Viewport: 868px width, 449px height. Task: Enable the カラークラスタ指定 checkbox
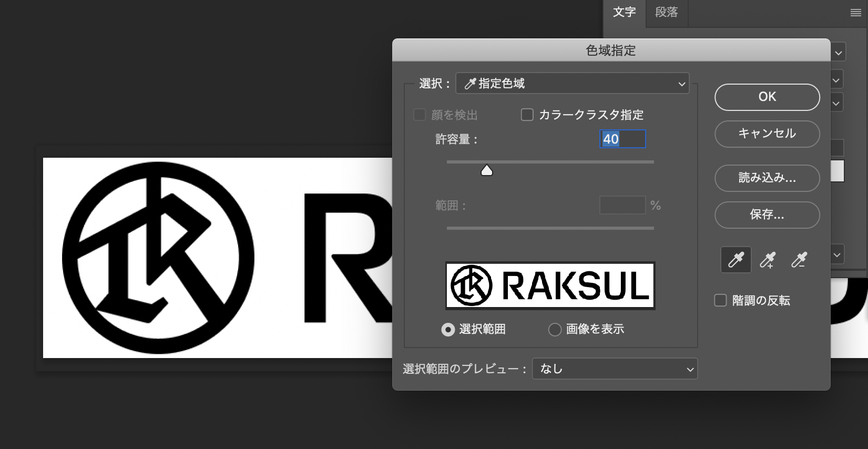[x=527, y=115]
